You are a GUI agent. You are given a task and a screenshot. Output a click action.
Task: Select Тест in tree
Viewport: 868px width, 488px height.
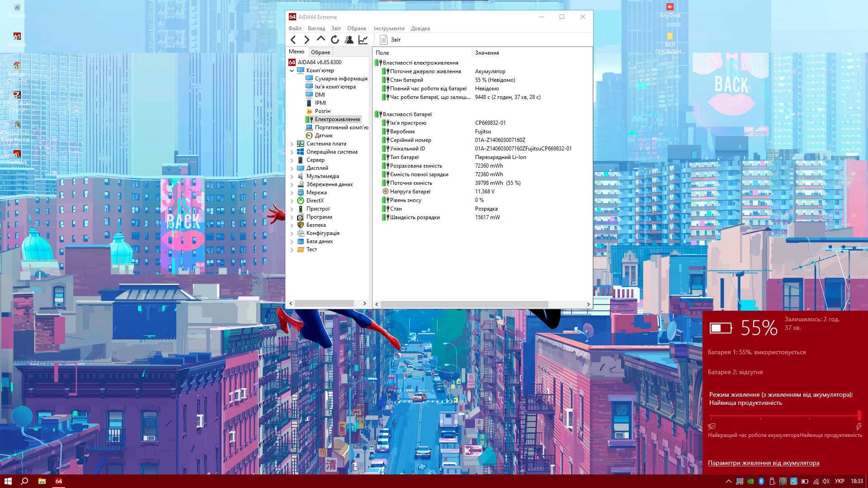[x=307, y=249]
